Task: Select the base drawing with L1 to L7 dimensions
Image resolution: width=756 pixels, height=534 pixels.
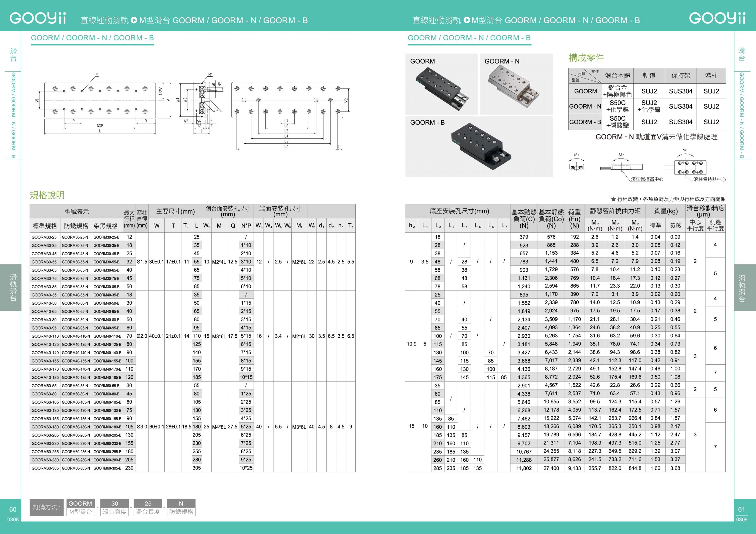Action: point(290,115)
